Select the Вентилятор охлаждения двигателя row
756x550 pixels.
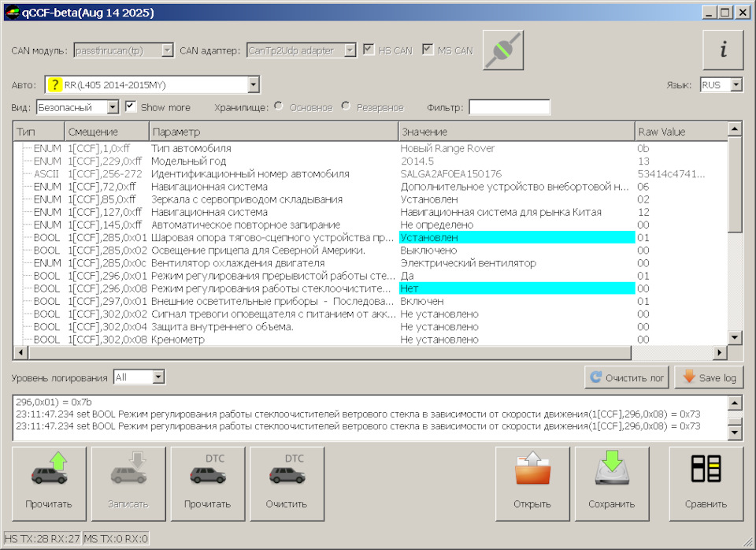pos(370,263)
